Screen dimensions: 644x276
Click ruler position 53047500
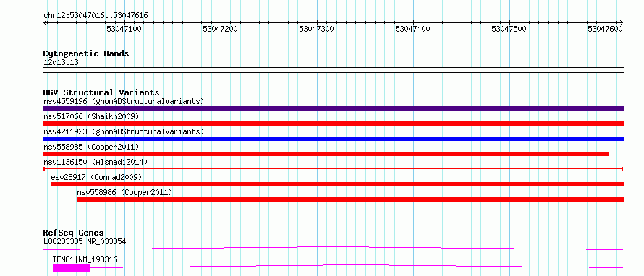pyautogui.click(x=509, y=29)
